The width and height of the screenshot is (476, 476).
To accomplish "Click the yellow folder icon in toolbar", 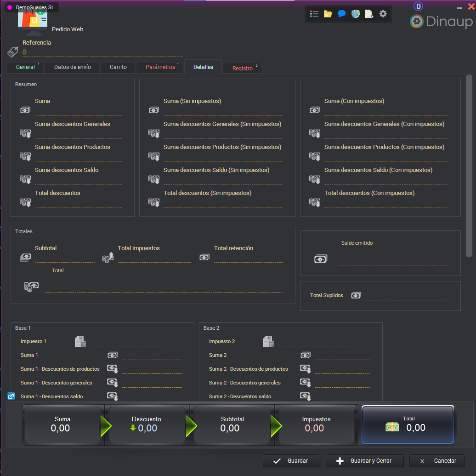I will (328, 14).
